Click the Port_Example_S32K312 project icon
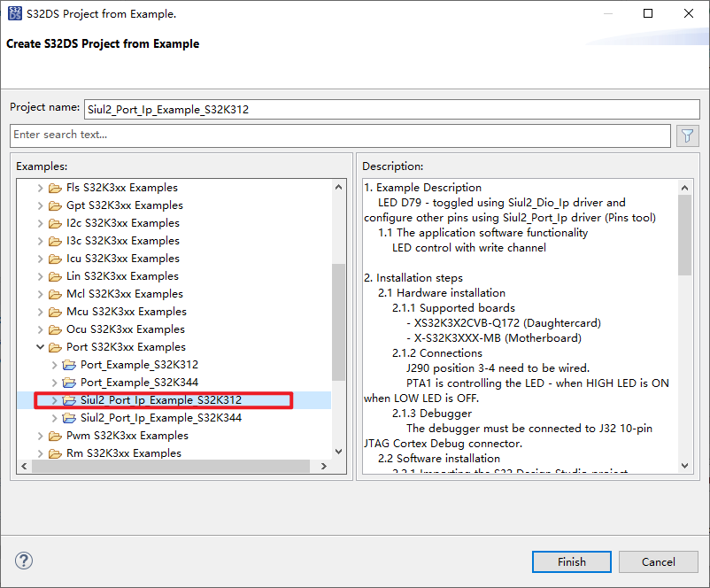The image size is (710, 588). pos(69,365)
